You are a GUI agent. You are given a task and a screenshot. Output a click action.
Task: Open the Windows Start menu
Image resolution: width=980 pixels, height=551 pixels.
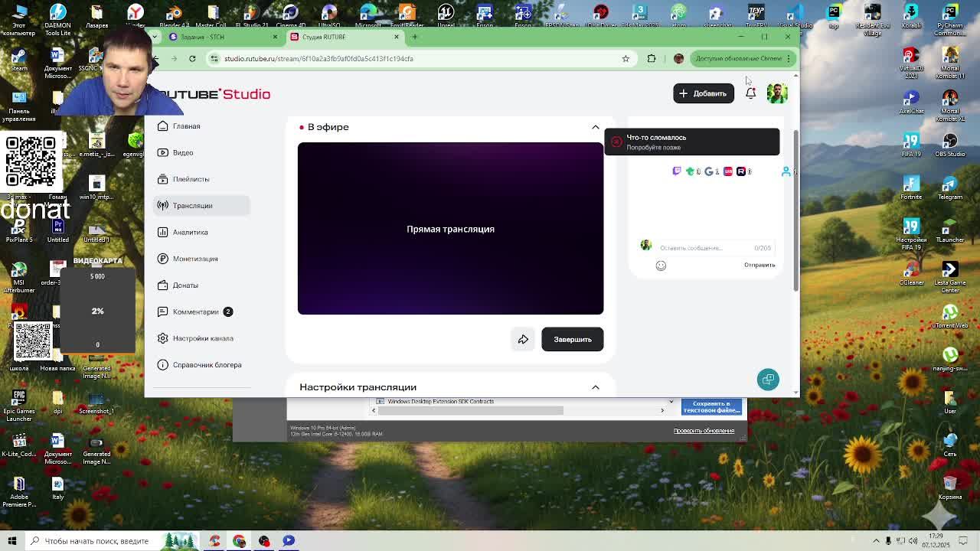11,541
